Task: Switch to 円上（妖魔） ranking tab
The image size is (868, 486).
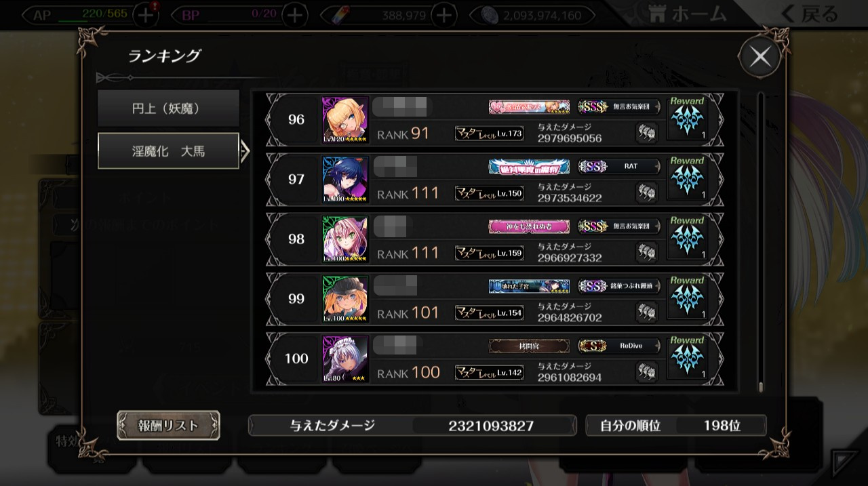Action: pos(168,108)
